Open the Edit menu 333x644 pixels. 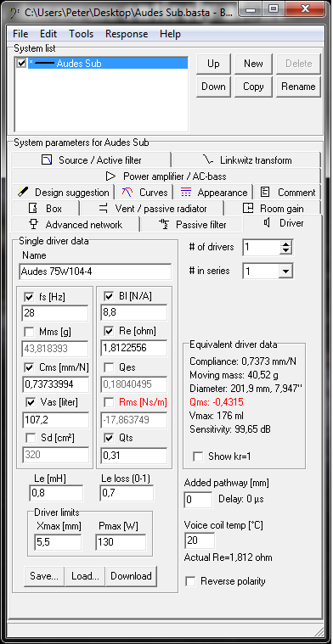coord(48,34)
